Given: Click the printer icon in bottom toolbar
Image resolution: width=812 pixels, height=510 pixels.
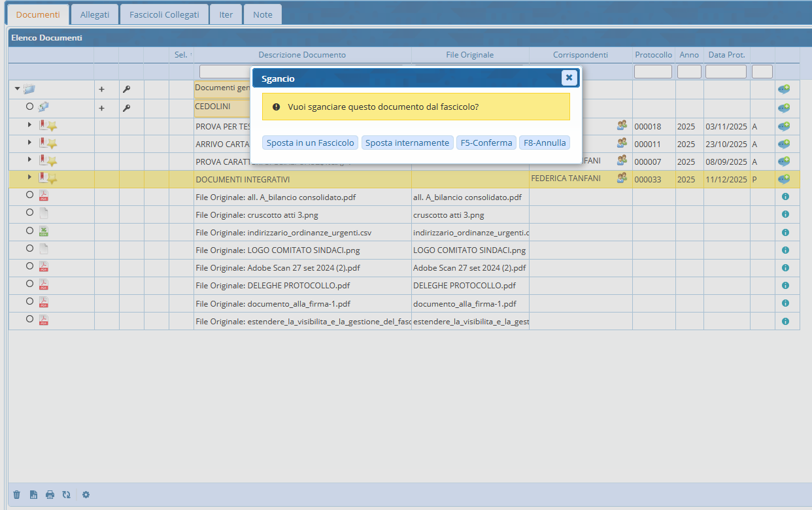Looking at the screenshot, I should [50, 495].
